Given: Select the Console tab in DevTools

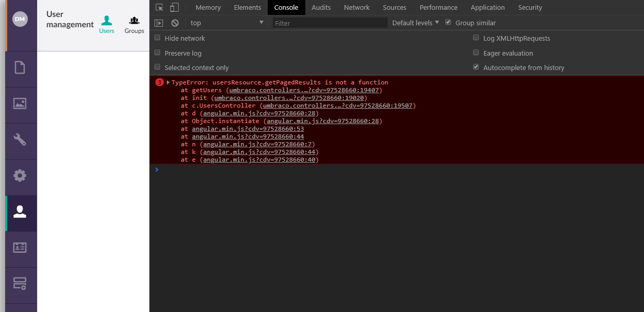Looking at the screenshot, I should (x=286, y=7).
